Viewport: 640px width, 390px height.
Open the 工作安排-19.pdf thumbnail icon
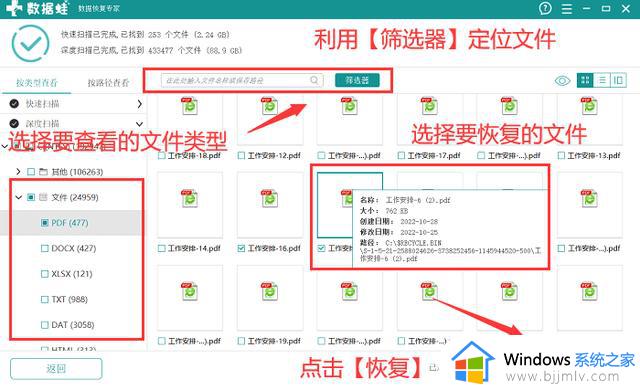269,291
